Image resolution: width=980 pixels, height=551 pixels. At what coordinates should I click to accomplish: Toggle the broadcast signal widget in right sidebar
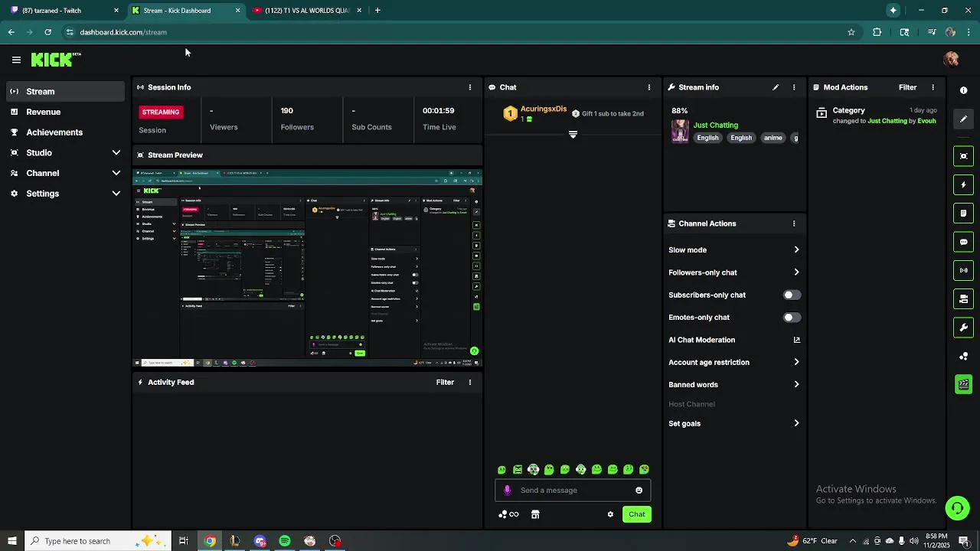tap(964, 270)
